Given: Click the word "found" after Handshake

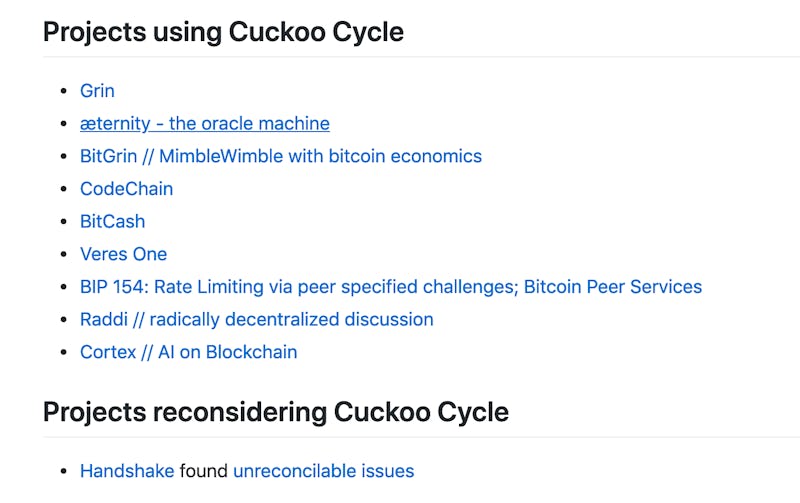Looking at the screenshot, I should click(x=204, y=471).
